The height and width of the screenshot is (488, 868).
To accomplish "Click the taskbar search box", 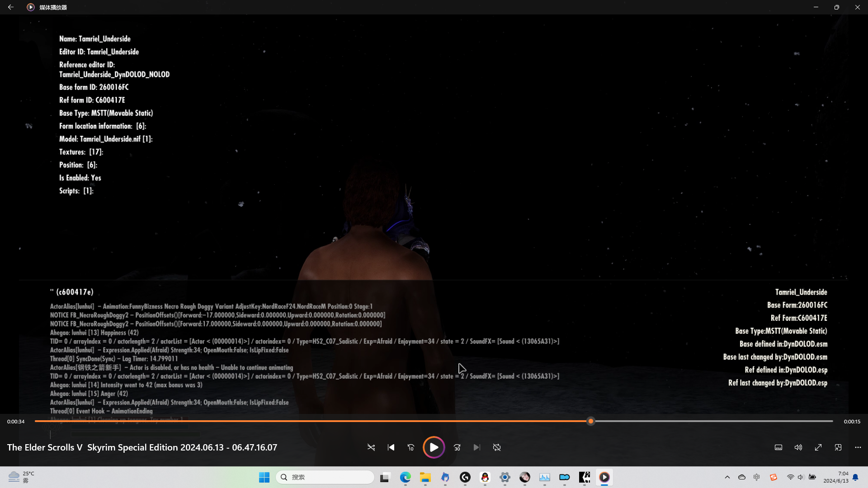I will (x=325, y=477).
